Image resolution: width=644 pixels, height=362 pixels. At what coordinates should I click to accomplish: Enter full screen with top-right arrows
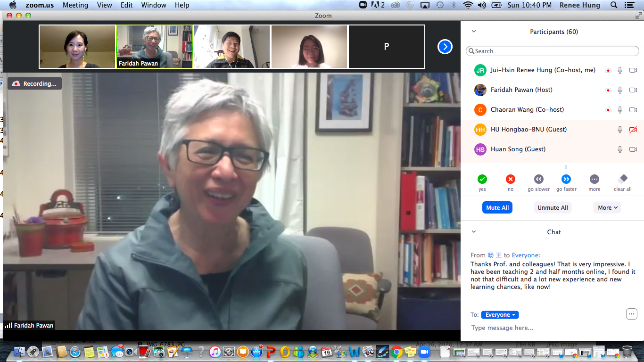pyautogui.click(x=638, y=16)
